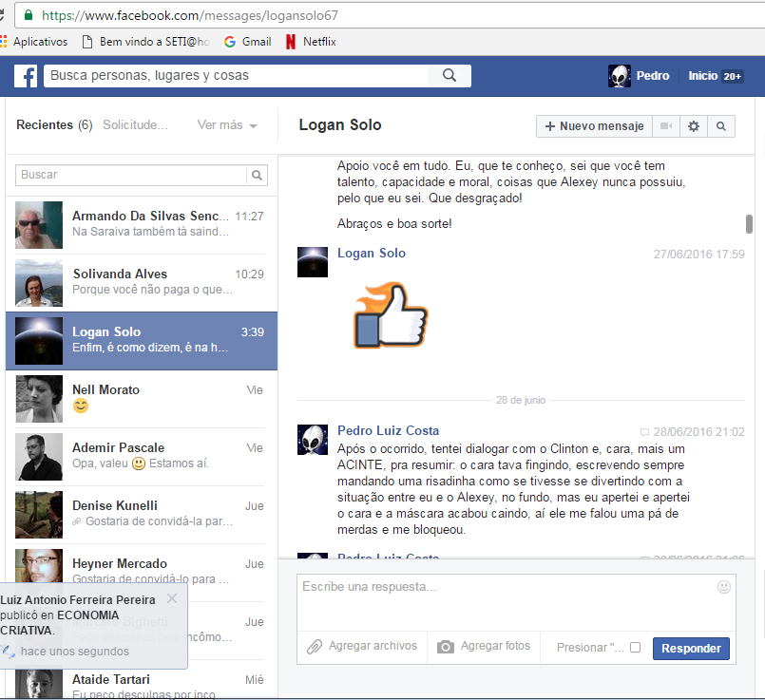Viewport: 765px width, 700px height.
Task: Click the Agregar fotos link
Action: (x=495, y=646)
